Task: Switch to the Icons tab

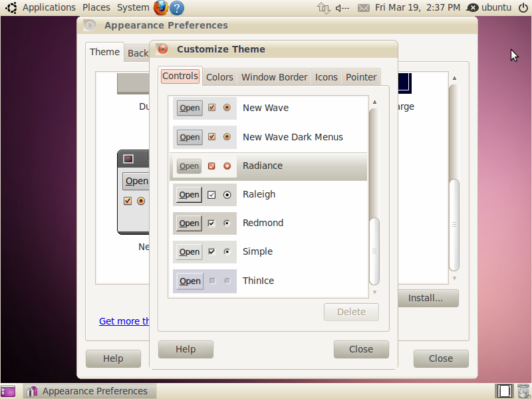Action: [326, 77]
